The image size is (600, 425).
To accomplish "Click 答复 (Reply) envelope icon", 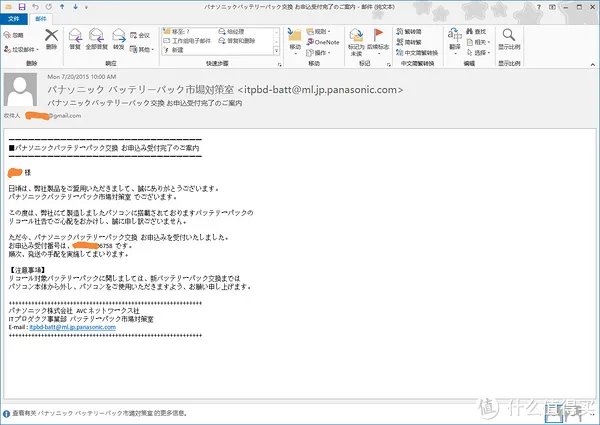I will pos(75,39).
